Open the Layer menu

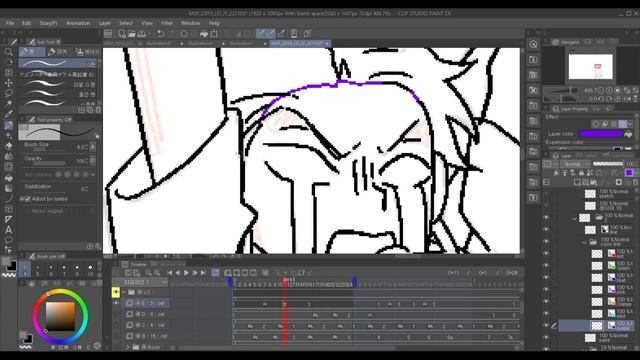pyautogui.click(x=105, y=23)
